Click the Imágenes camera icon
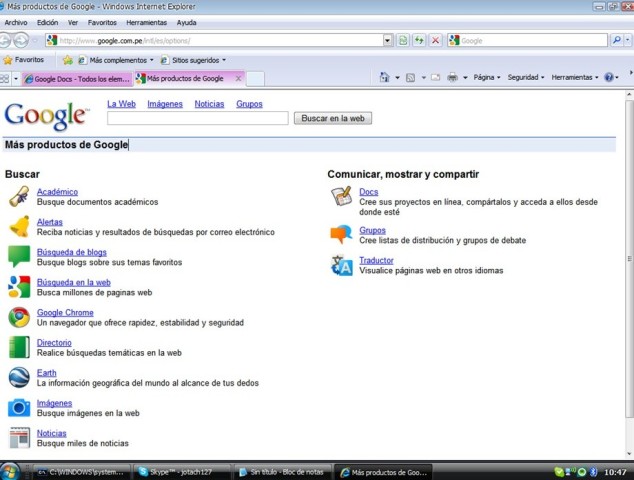634x480 pixels. [19, 408]
